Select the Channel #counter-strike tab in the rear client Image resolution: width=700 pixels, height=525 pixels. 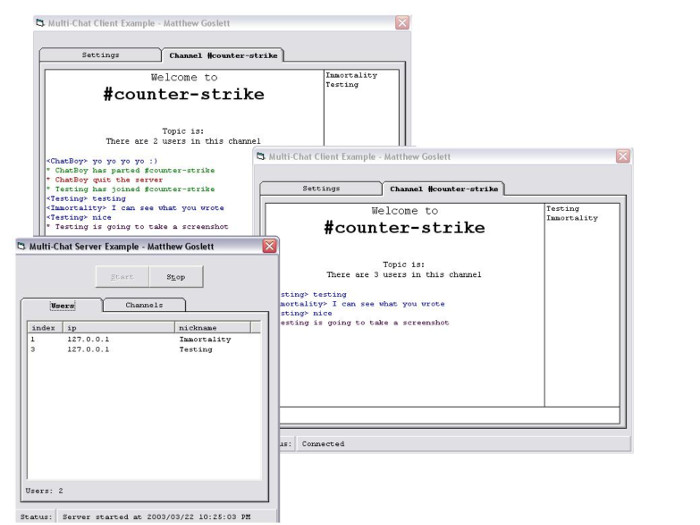pyautogui.click(x=222, y=55)
